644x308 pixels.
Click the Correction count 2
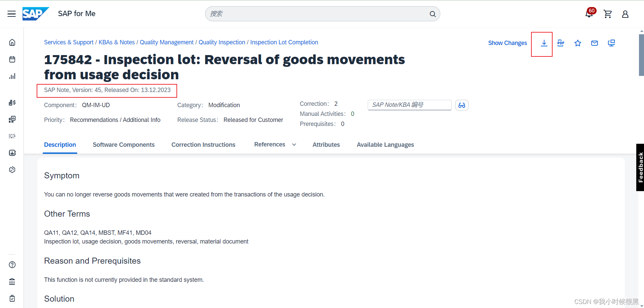click(336, 104)
